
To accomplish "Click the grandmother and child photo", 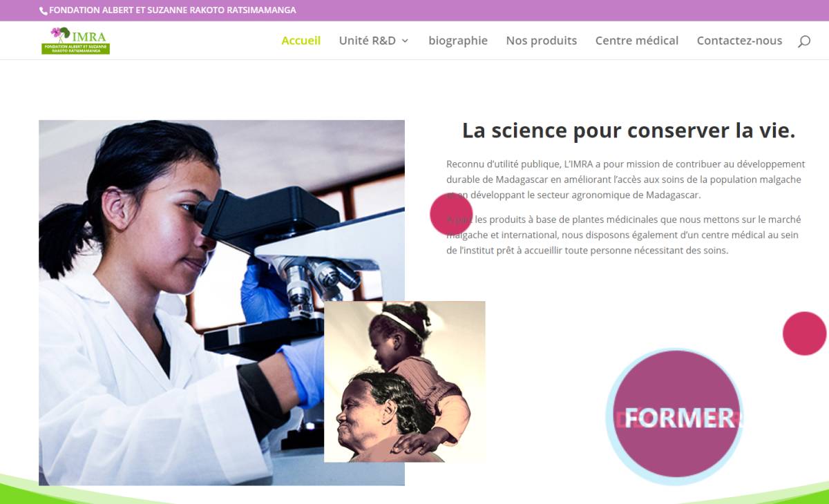I will pyautogui.click(x=405, y=382).
